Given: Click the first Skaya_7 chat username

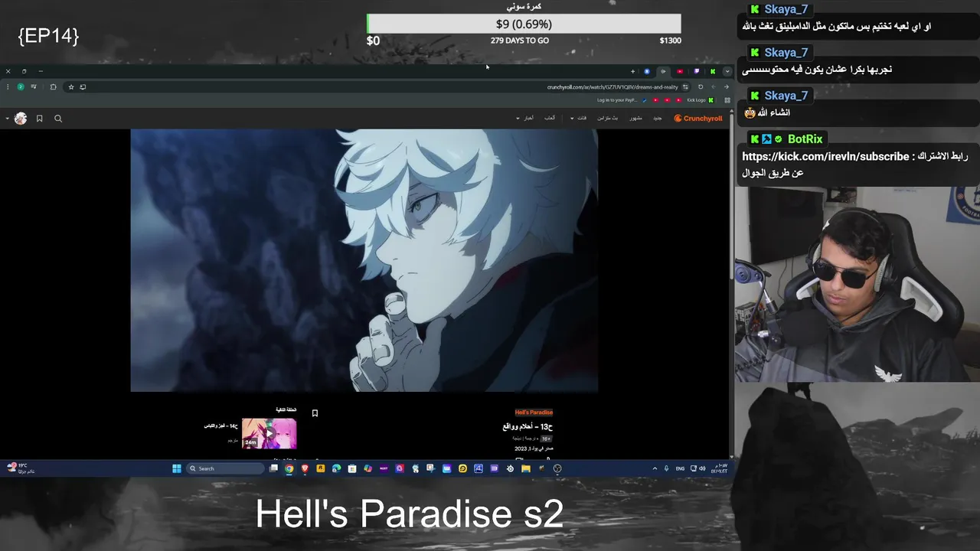Looking at the screenshot, I should 786,9.
